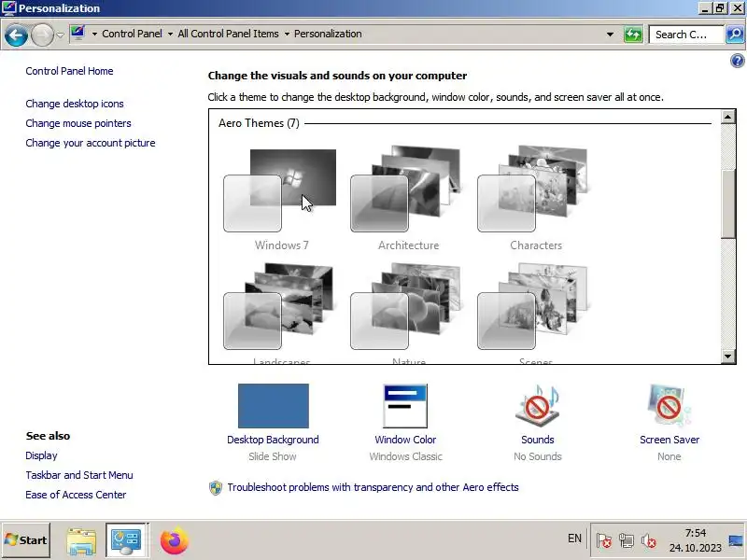
Task: Select the Scenes theme thumbnail
Action: (535, 306)
